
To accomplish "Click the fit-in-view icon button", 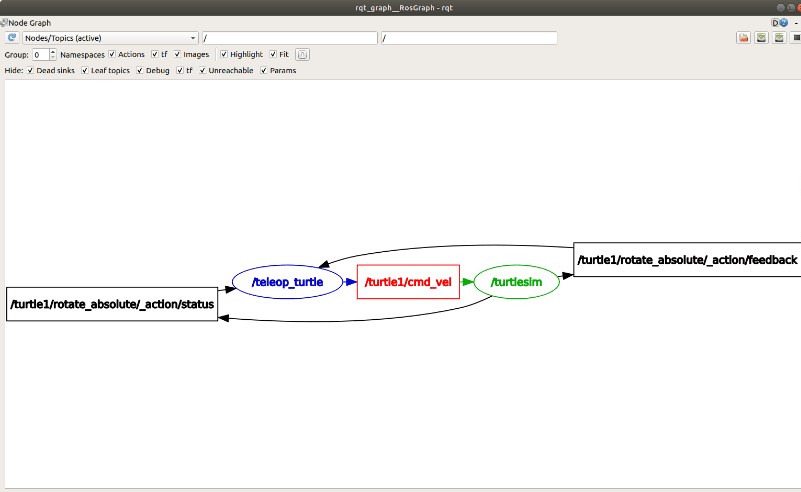I will coord(303,55).
